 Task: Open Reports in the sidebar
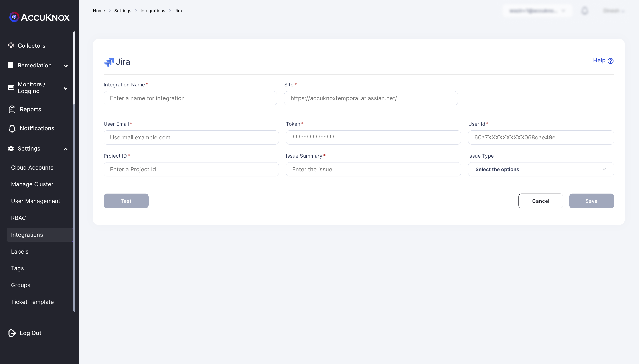pyautogui.click(x=30, y=109)
